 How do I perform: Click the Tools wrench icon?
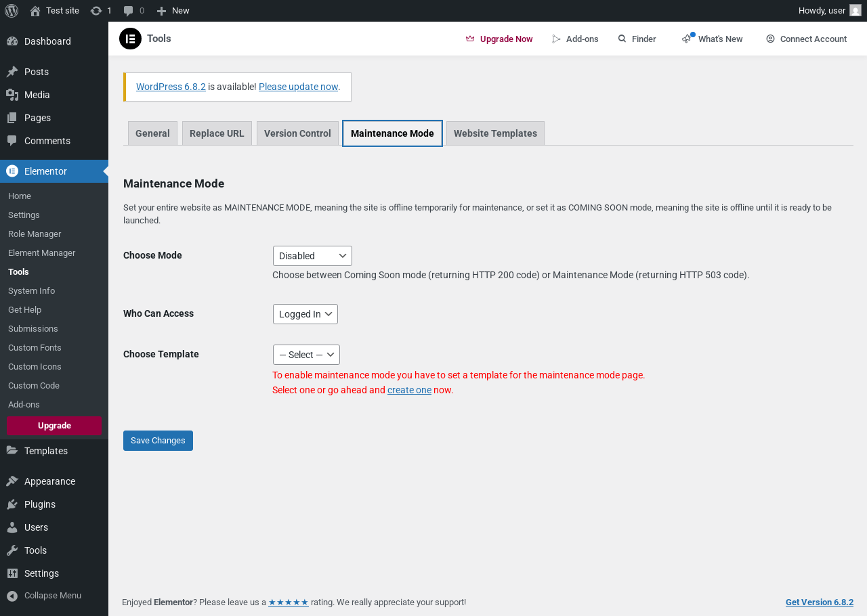(12, 550)
